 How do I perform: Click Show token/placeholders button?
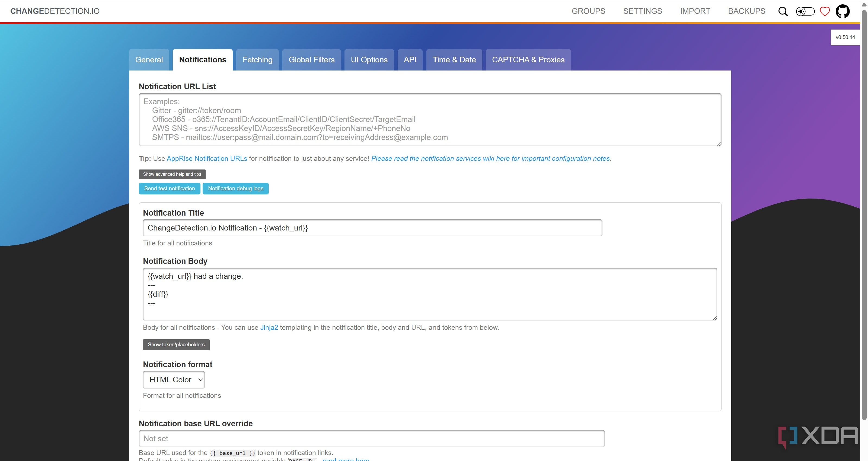176,344
